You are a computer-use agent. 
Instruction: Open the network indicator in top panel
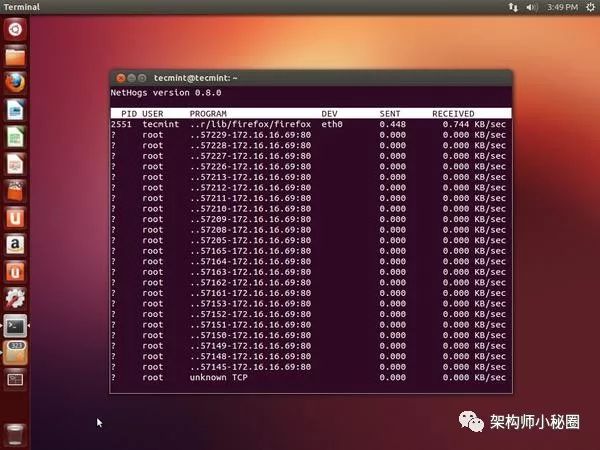click(x=513, y=7)
